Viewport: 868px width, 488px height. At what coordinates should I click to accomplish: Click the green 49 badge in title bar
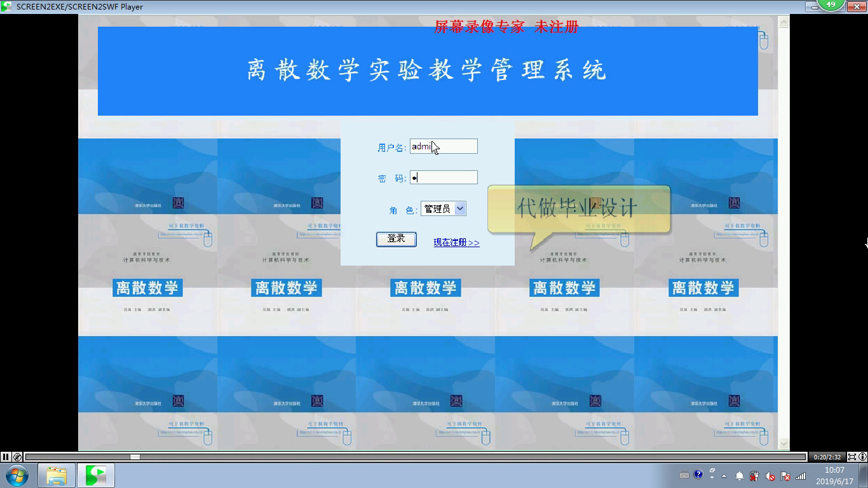click(831, 4)
